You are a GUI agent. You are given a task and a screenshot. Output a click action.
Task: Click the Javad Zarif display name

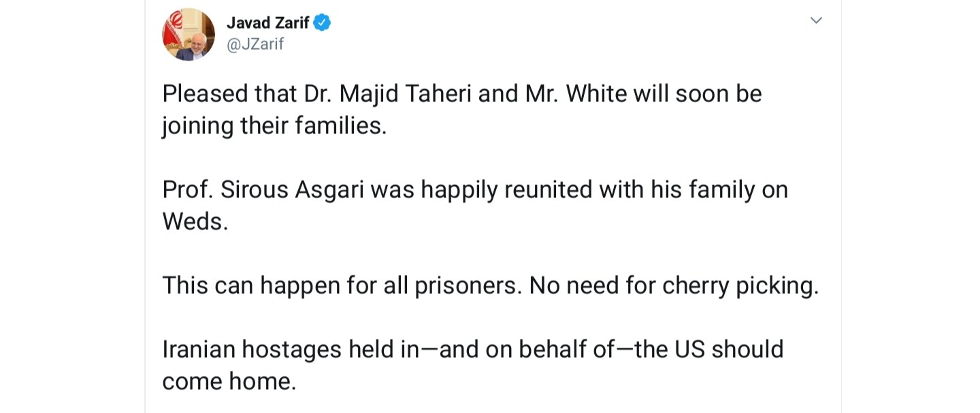point(268,22)
